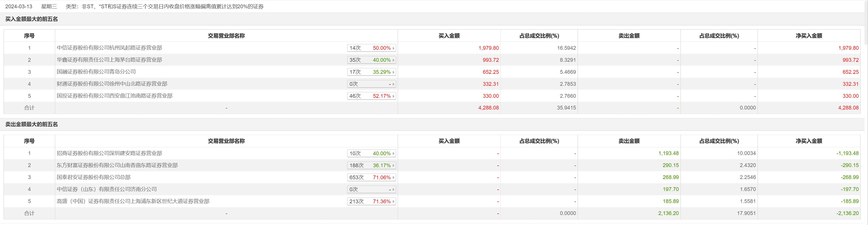868x225 pixels.
Task: Expand the 188次 36.17% stats arrow
Action: [393, 166]
